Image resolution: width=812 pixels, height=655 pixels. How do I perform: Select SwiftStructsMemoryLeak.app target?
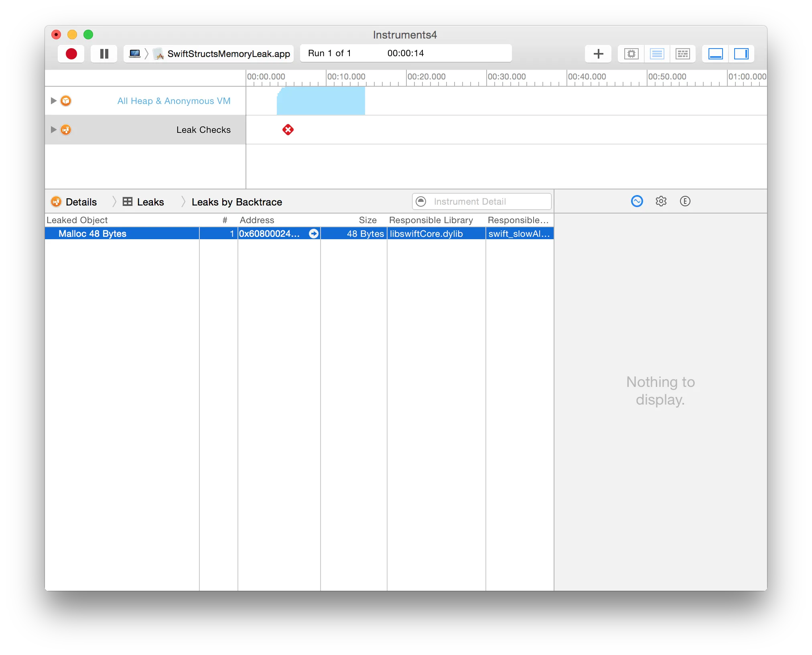click(x=223, y=54)
